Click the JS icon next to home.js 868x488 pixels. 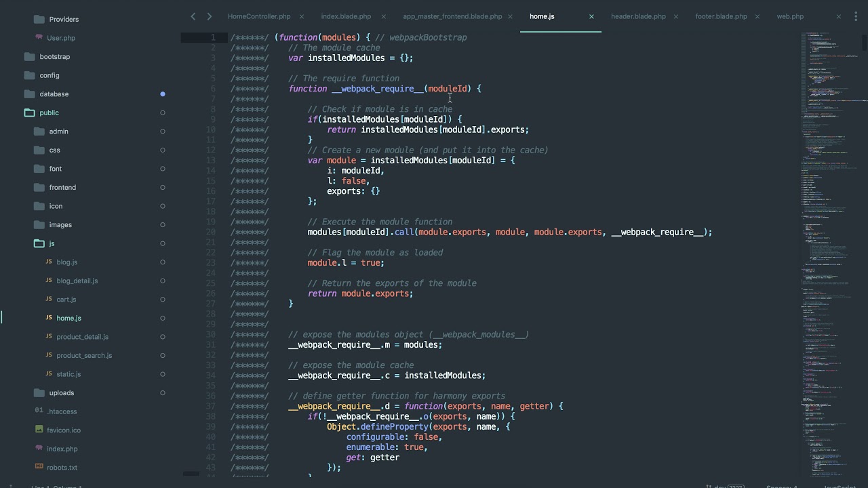point(49,318)
